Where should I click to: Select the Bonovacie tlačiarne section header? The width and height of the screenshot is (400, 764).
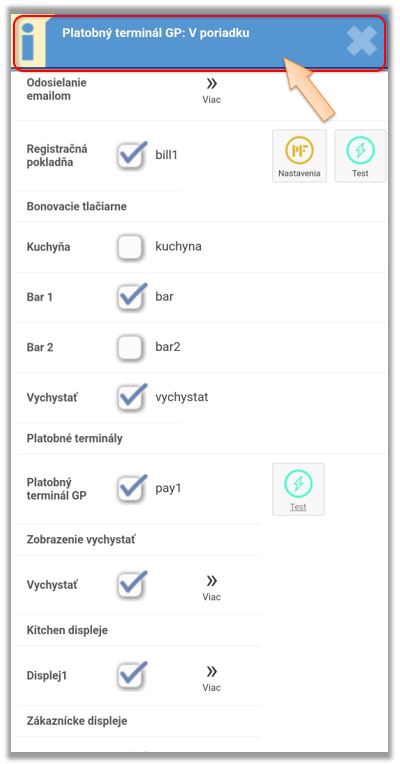[76, 207]
